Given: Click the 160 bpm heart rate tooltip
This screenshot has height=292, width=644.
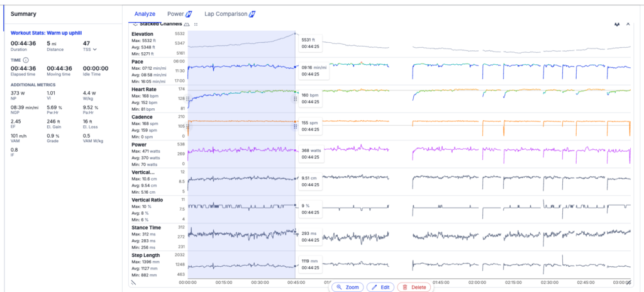Looking at the screenshot, I should pos(311,99).
